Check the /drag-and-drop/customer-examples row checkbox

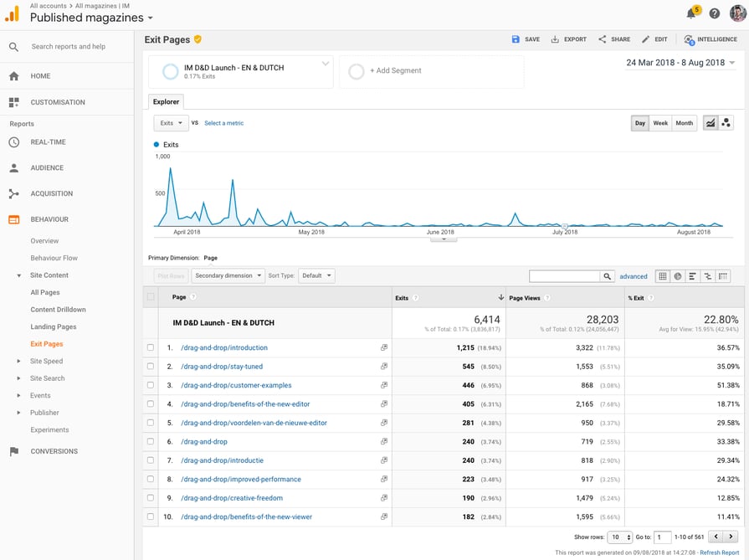151,385
